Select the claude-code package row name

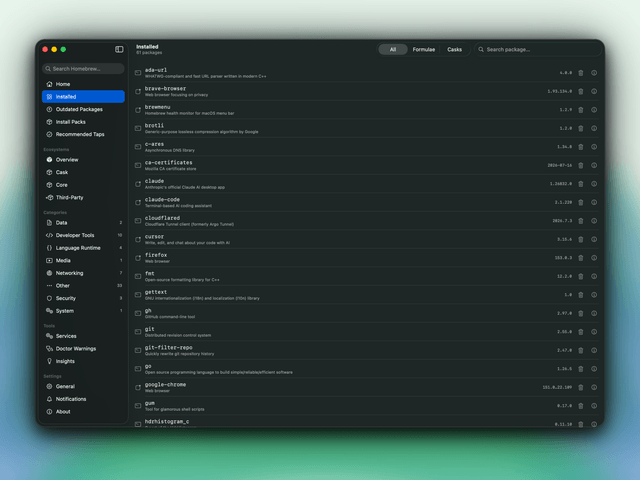[162, 200]
